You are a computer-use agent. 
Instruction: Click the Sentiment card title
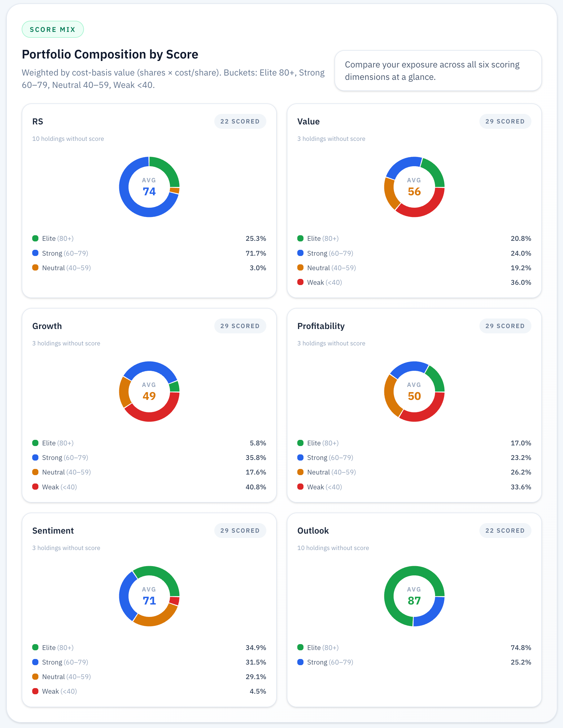point(53,531)
